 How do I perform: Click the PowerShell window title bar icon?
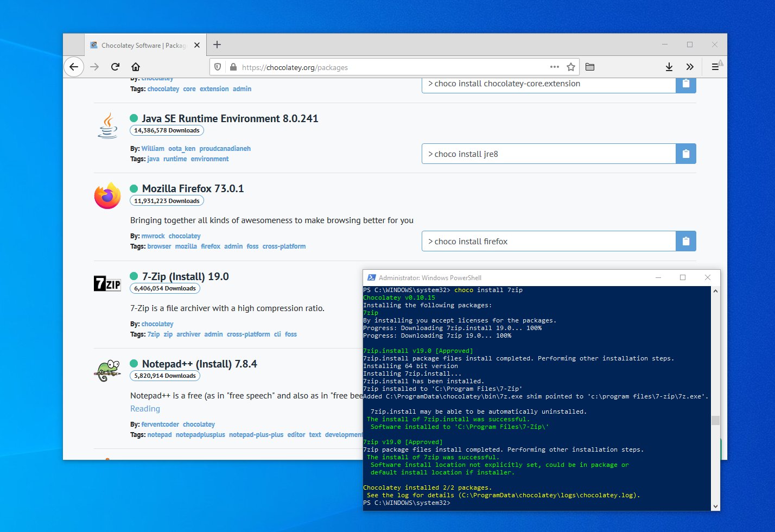[x=372, y=277]
